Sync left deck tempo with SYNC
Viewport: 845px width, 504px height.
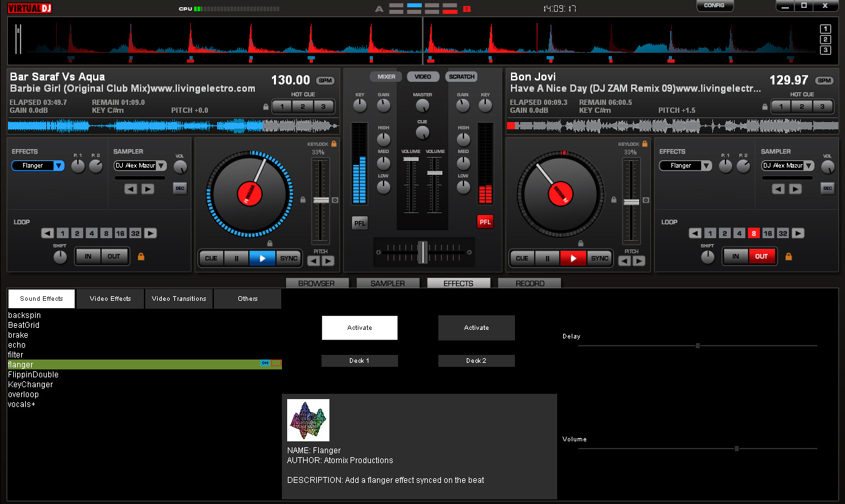click(x=288, y=258)
